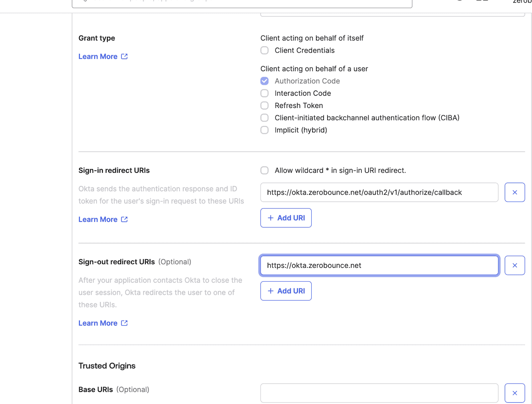Enable the Refresh Token grant type
Viewport: 532px width, 404px height.
point(264,105)
